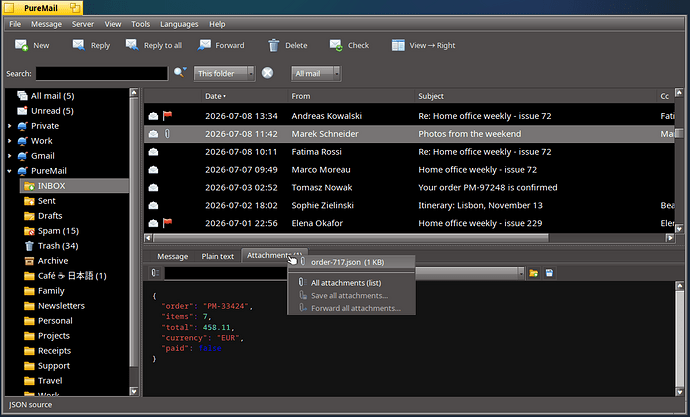Click the search magnifier icon
This screenshot has width=690, height=417.
[x=180, y=73]
